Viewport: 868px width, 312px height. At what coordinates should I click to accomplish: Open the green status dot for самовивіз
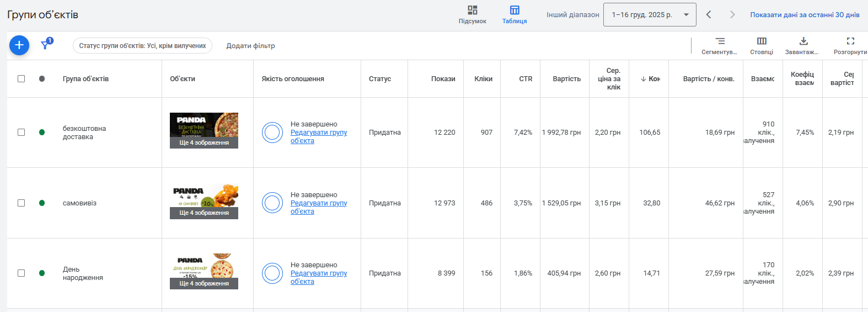(x=42, y=203)
